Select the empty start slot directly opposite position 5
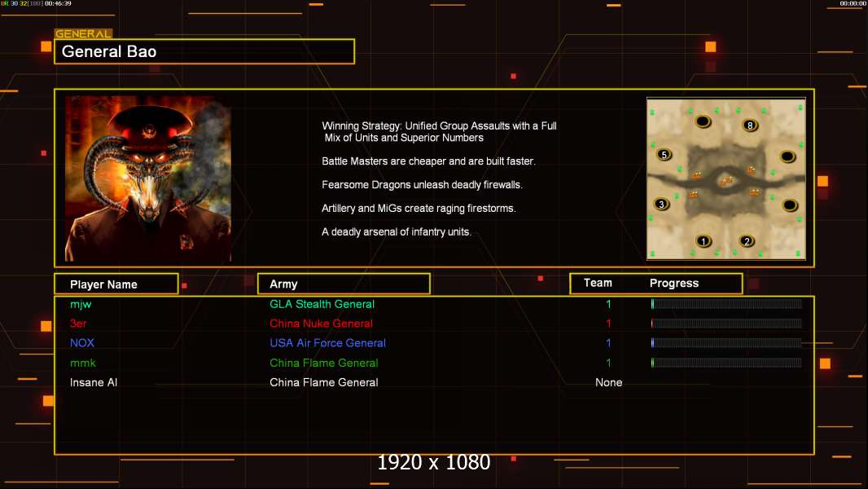The image size is (868, 489). click(x=787, y=156)
